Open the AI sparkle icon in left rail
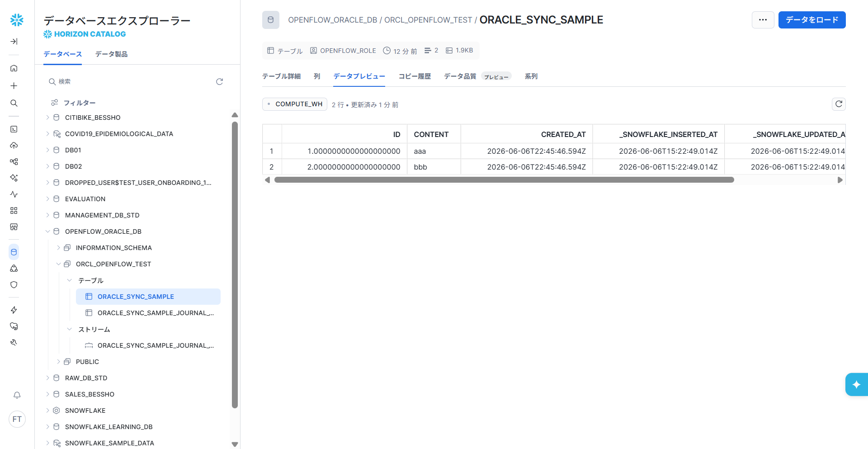This screenshot has width=868, height=449. pyautogui.click(x=14, y=178)
